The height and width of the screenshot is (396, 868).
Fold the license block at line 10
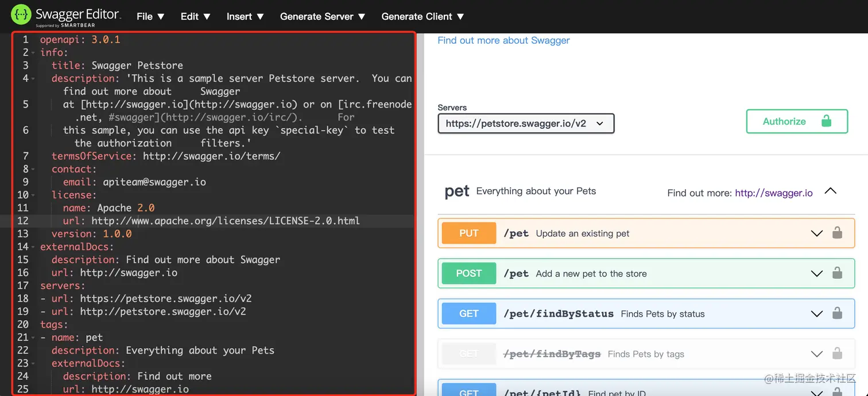coord(34,195)
